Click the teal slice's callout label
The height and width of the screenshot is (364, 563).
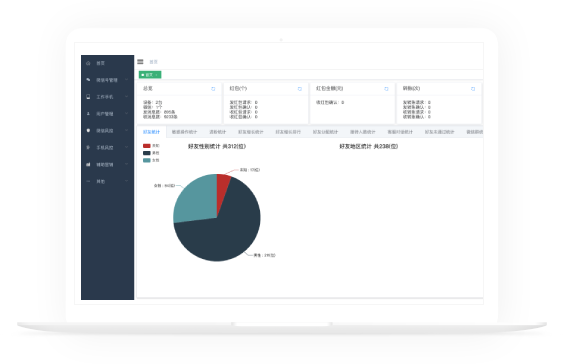tap(164, 186)
